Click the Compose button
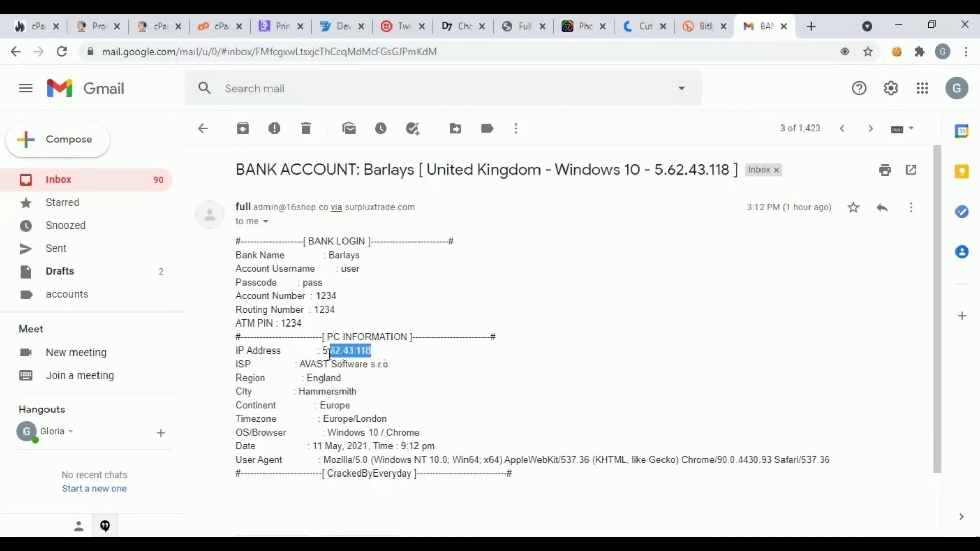The width and height of the screenshot is (980, 551). click(58, 139)
